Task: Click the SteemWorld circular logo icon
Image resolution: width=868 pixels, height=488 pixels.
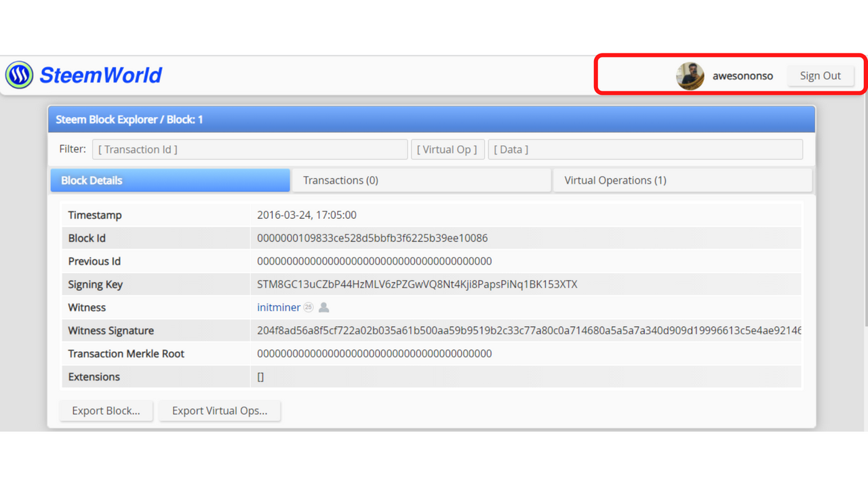Action: point(19,75)
